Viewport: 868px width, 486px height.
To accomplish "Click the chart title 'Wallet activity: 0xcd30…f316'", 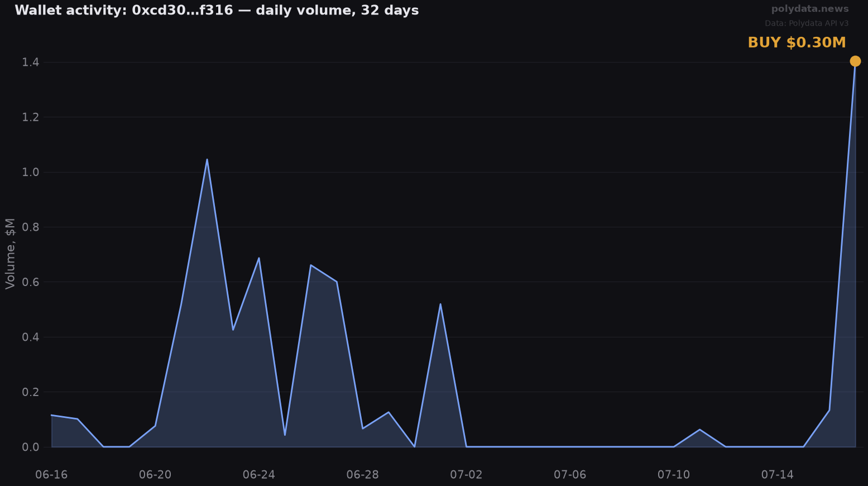I will click(x=123, y=11).
